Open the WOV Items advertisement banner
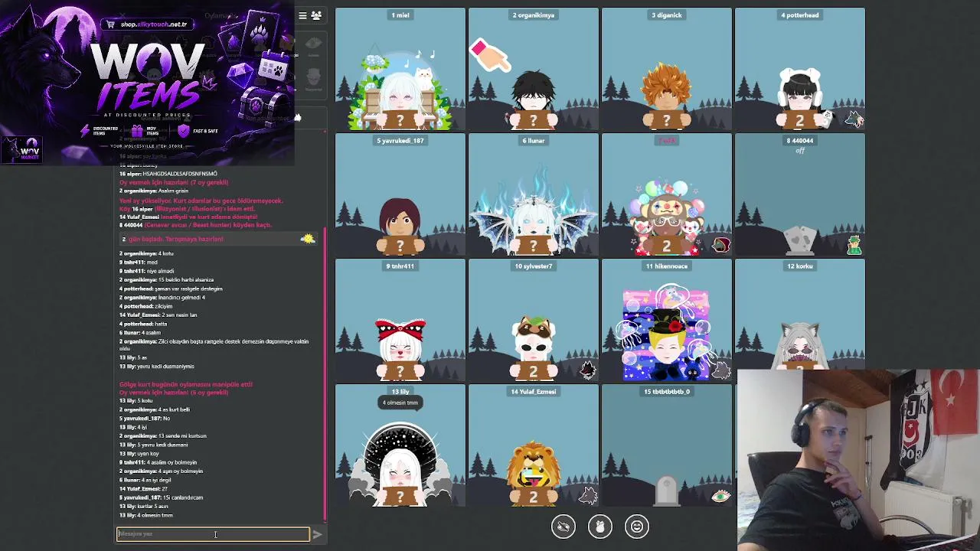 pyautogui.click(x=147, y=83)
